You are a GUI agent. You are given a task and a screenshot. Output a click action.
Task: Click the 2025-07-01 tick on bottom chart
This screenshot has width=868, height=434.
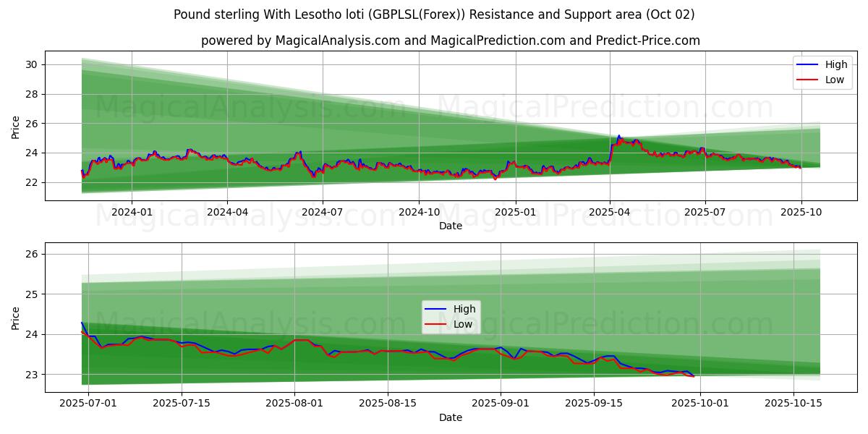pos(88,404)
